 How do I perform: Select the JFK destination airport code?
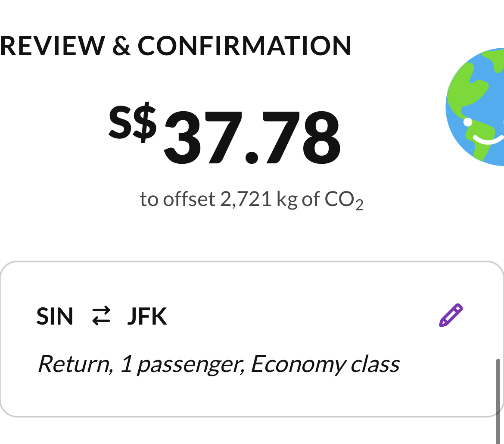[147, 316]
